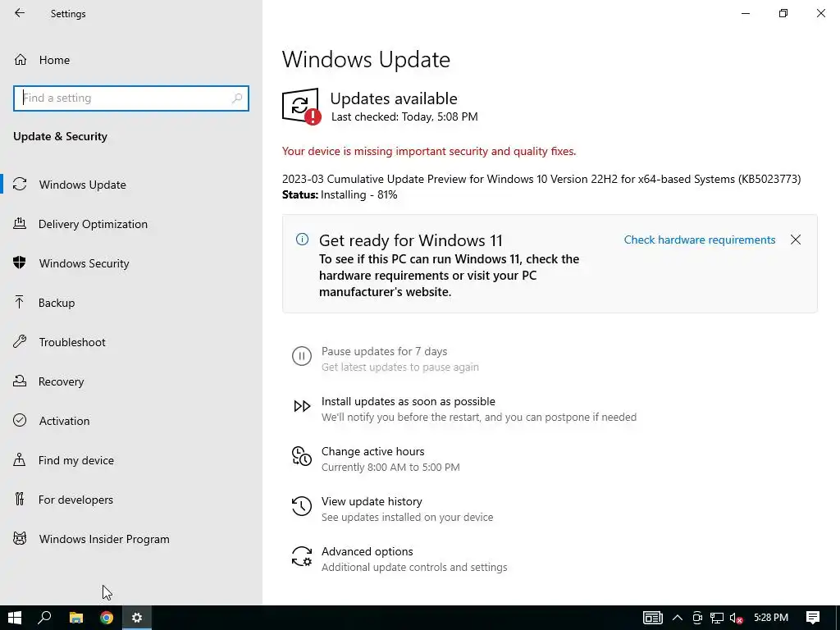Click the gear-sync icon for Advanced options
Screen dimensions: 840x630
pyautogui.click(x=302, y=557)
